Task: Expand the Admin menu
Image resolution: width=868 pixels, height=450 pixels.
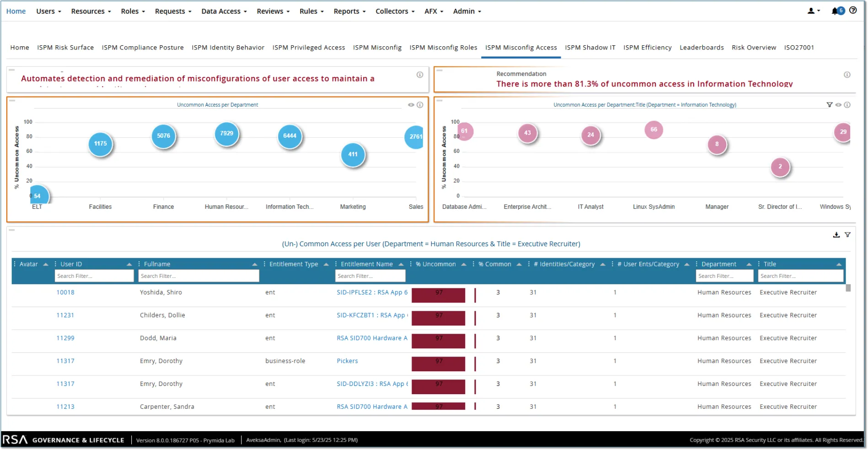Action: tap(467, 11)
